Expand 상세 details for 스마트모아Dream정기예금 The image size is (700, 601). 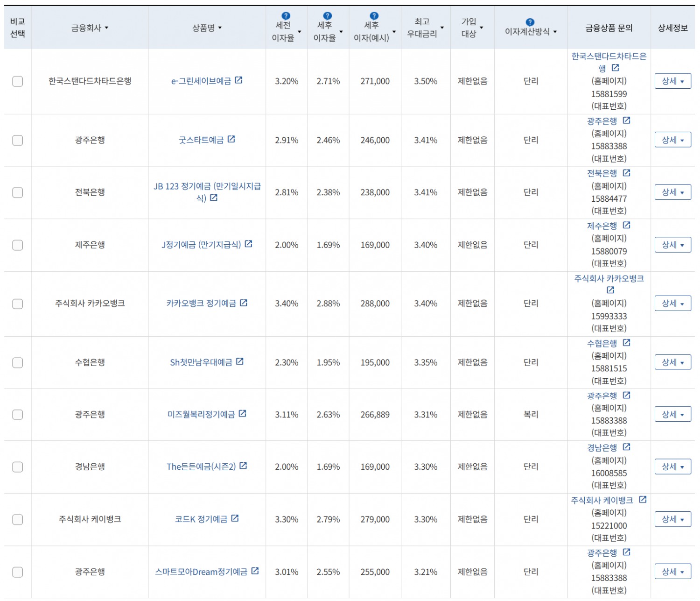coord(673,572)
